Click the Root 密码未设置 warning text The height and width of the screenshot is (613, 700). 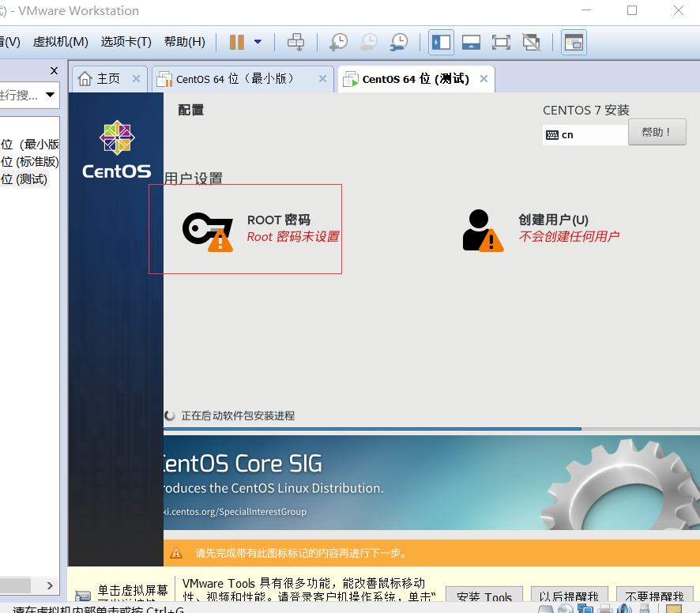pyautogui.click(x=293, y=237)
